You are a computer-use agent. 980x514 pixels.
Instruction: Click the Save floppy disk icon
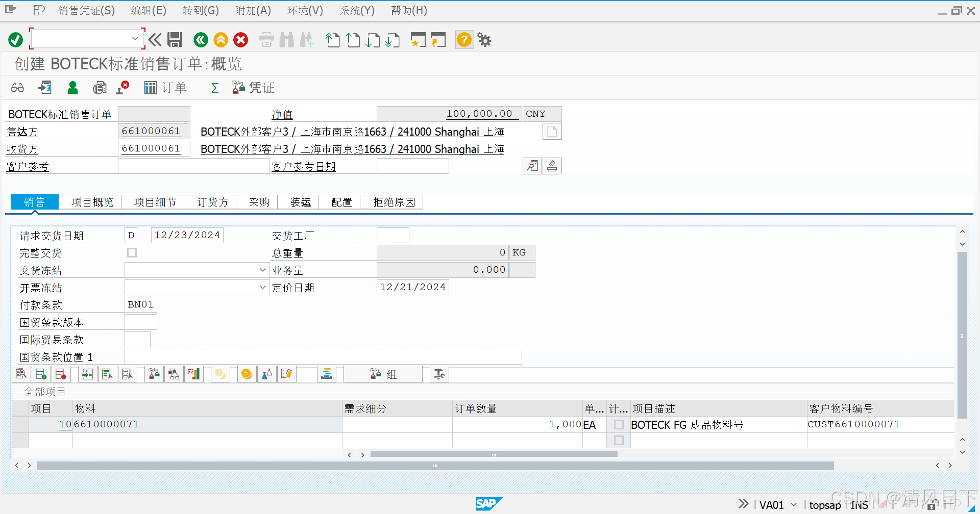[x=175, y=40]
